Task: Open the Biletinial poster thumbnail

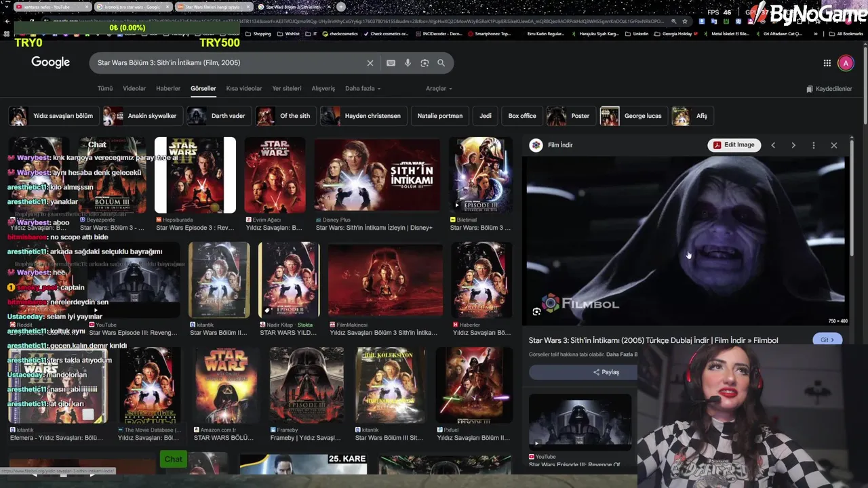Action: coord(481,175)
